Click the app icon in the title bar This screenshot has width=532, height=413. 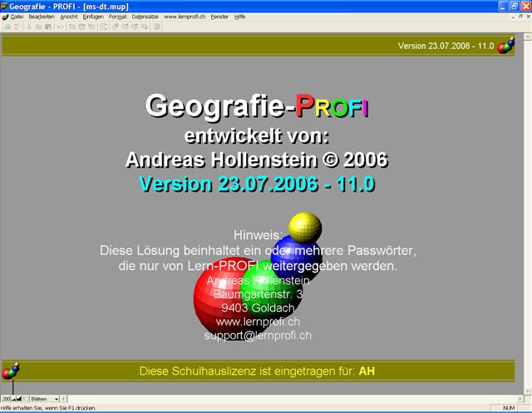(5, 5)
